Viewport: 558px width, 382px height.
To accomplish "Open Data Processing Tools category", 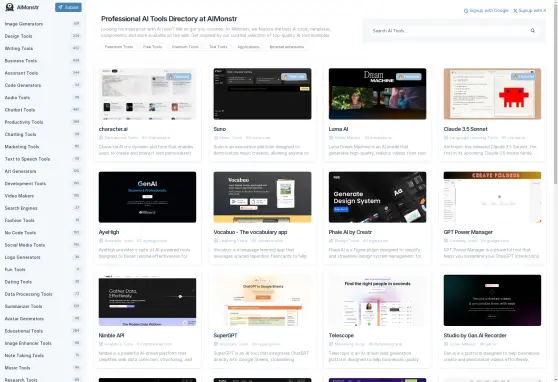I will 42,294.
